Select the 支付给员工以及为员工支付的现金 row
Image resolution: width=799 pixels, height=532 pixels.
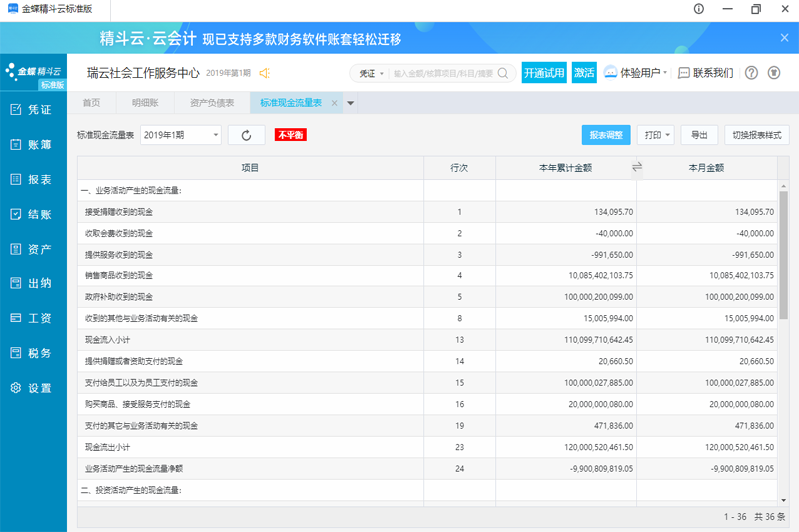(427, 383)
